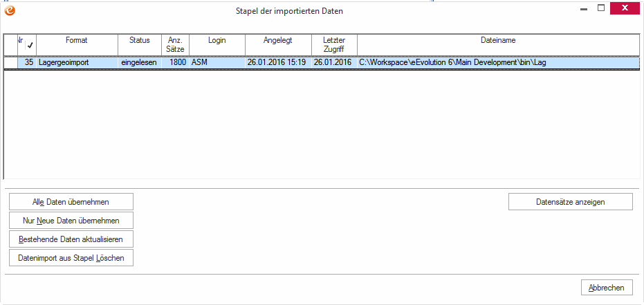The height and width of the screenshot is (305, 644).
Task: Click the ASM login cell
Action: pyautogui.click(x=217, y=63)
